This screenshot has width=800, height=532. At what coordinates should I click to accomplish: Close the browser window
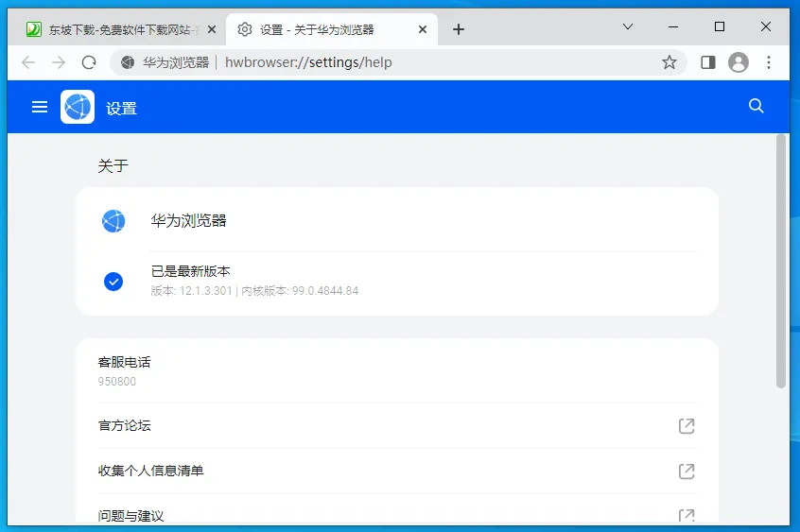766,26
